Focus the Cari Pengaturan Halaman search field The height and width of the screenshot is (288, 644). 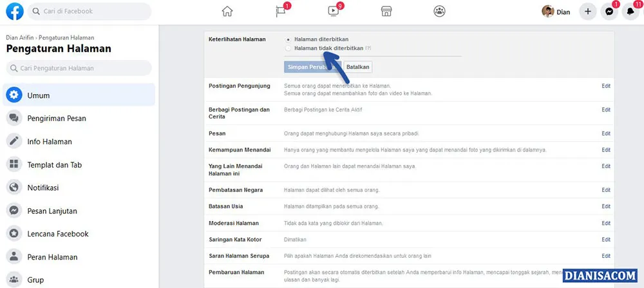coord(79,68)
